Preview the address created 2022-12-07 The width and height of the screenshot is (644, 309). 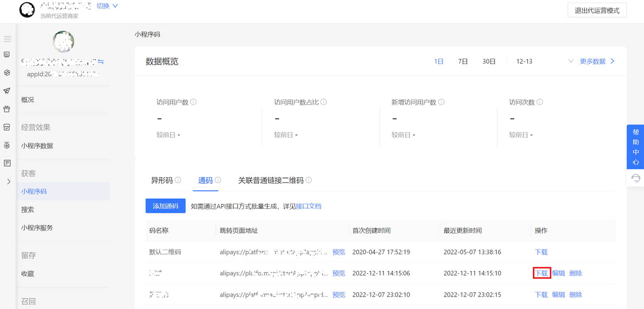point(339,294)
